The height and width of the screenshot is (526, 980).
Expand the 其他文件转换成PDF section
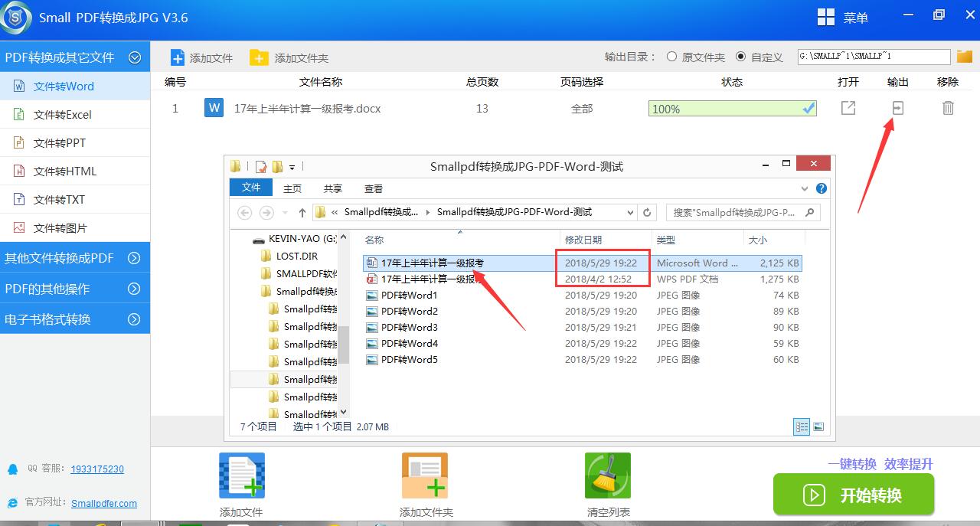pos(134,258)
